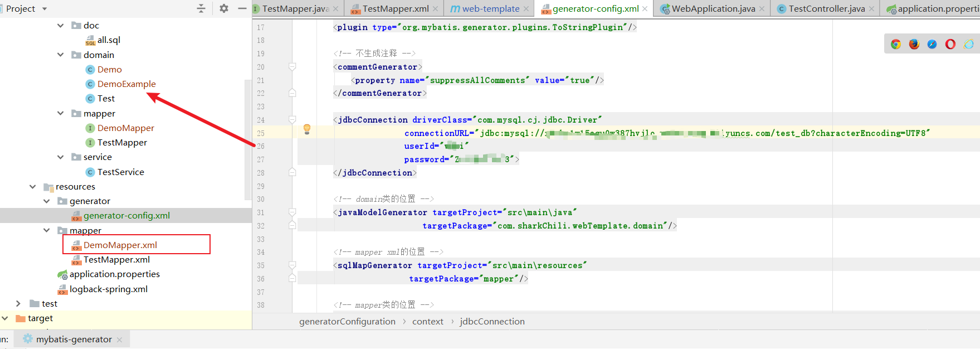Open DemoMapper.xml in the project tree

[120, 245]
